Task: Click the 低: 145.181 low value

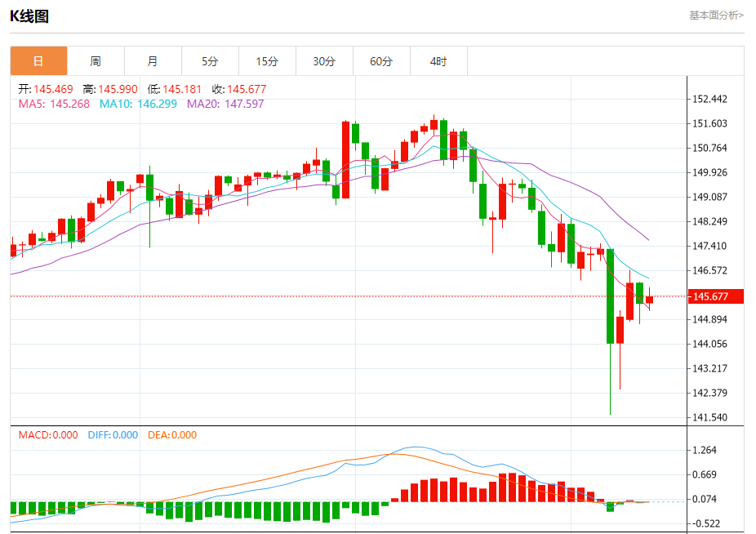Action: pos(175,89)
